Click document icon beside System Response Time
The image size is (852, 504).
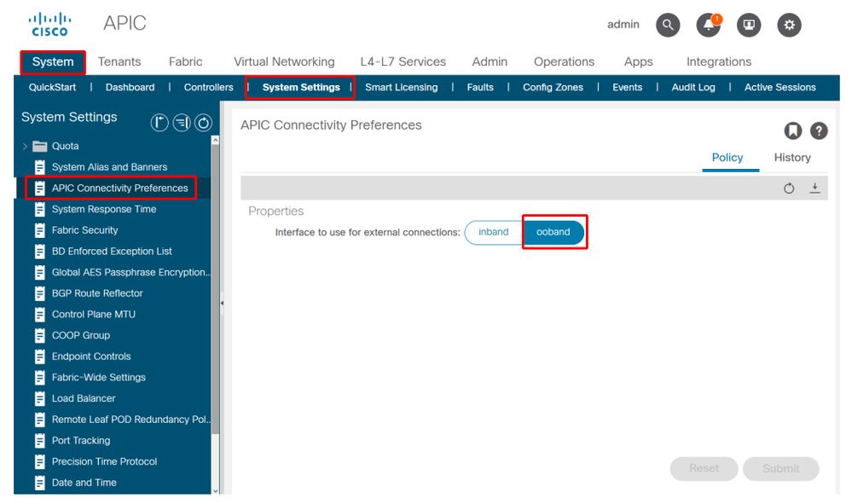coord(40,209)
